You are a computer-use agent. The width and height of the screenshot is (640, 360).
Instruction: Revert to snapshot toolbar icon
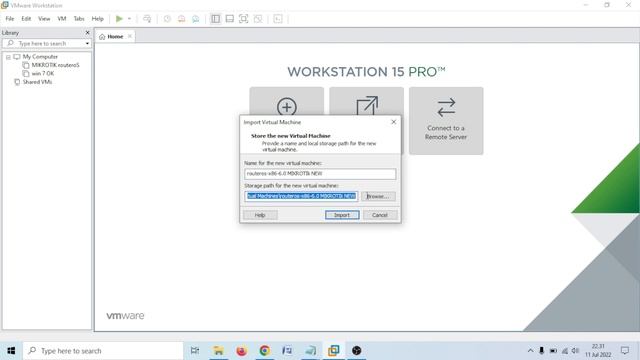(181, 19)
